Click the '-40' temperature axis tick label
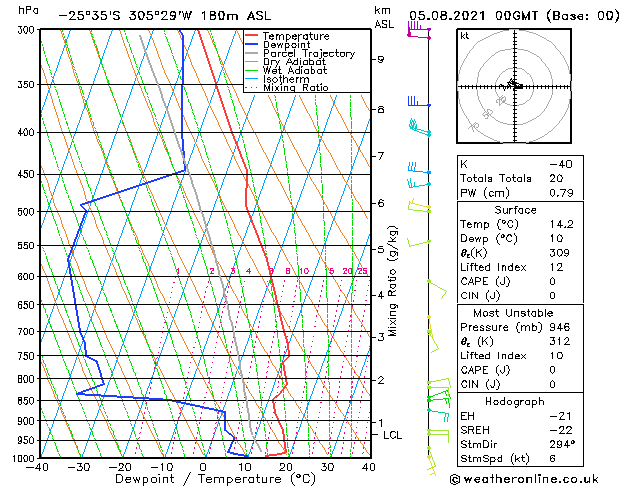 [x=37, y=467]
